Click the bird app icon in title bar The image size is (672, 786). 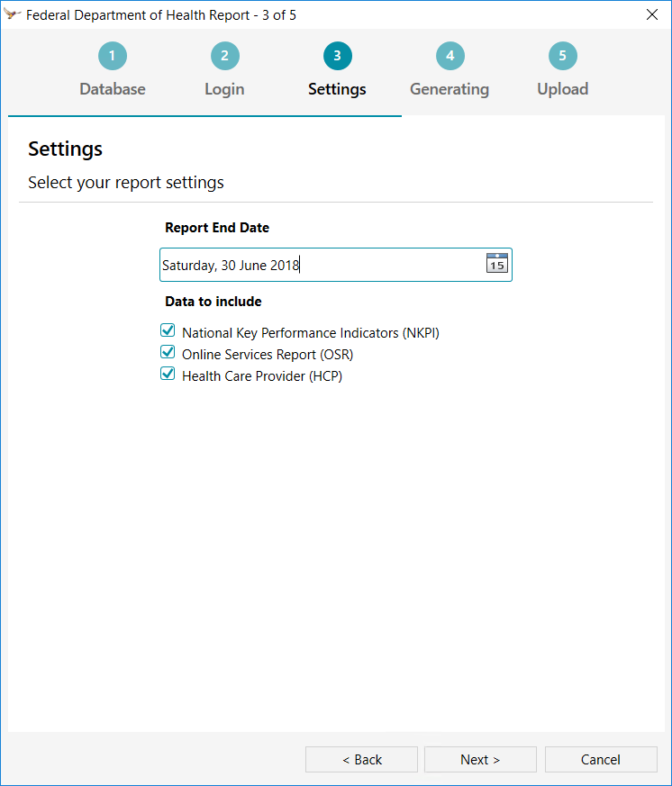tap(12, 14)
